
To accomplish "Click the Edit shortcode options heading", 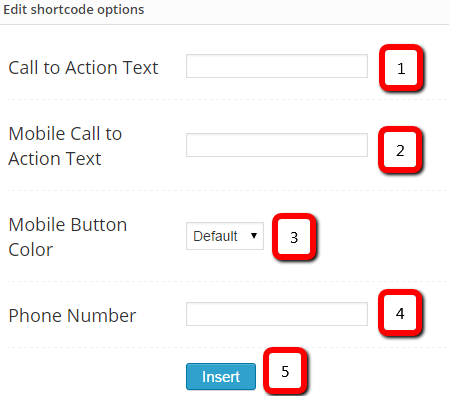I will pos(74,9).
